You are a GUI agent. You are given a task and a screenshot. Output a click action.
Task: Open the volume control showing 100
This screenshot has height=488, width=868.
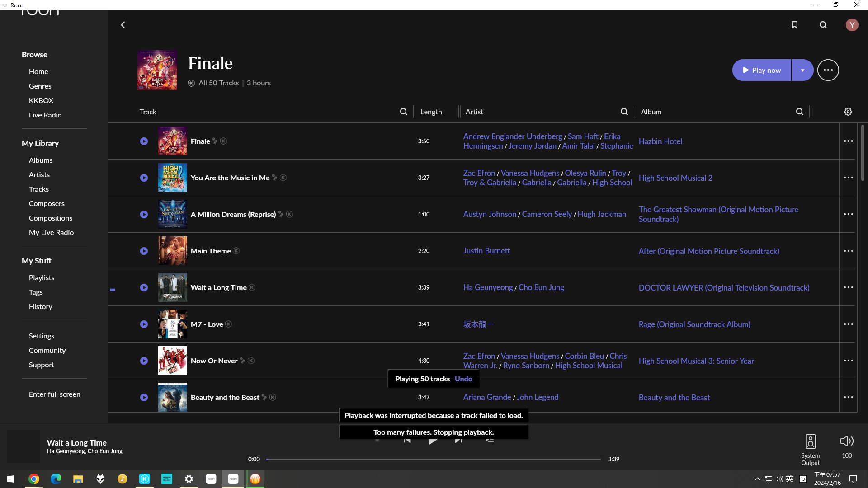click(x=846, y=446)
